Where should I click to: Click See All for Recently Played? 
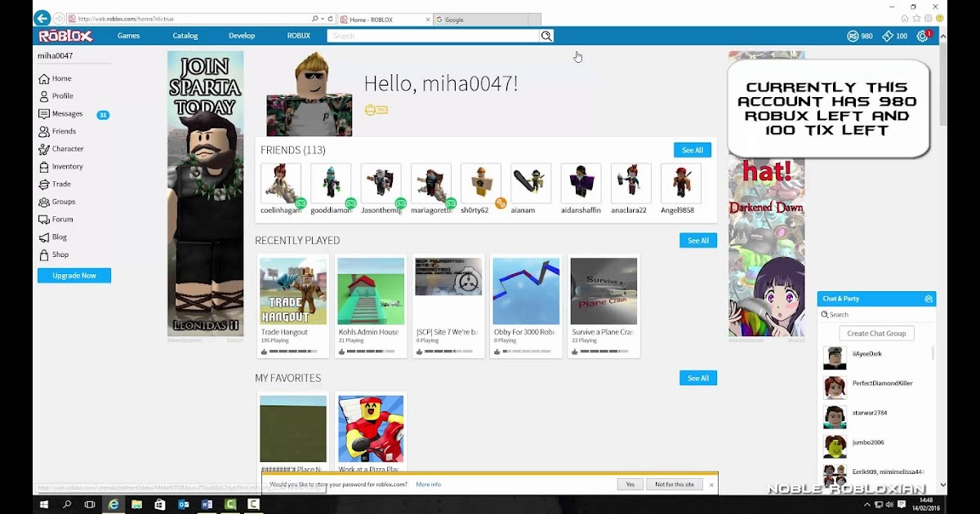tap(698, 241)
